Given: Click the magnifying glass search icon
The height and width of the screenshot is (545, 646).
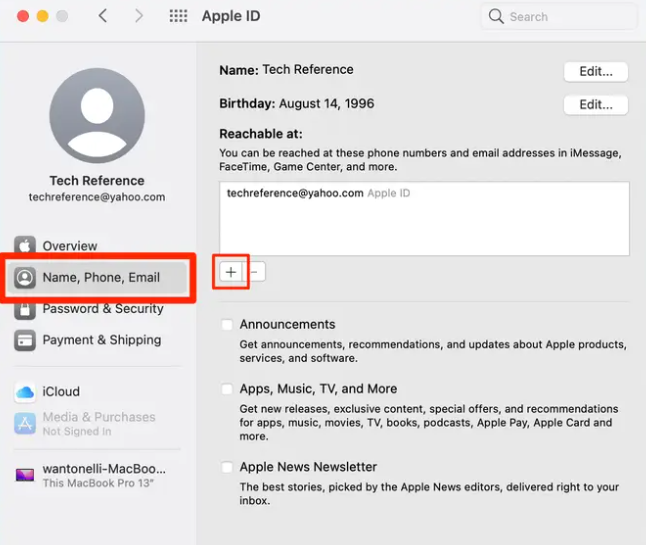Looking at the screenshot, I should point(496,16).
